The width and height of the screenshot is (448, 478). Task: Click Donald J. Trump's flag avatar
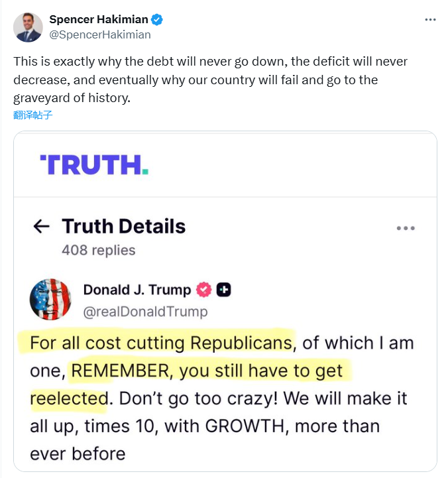coord(50,300)
